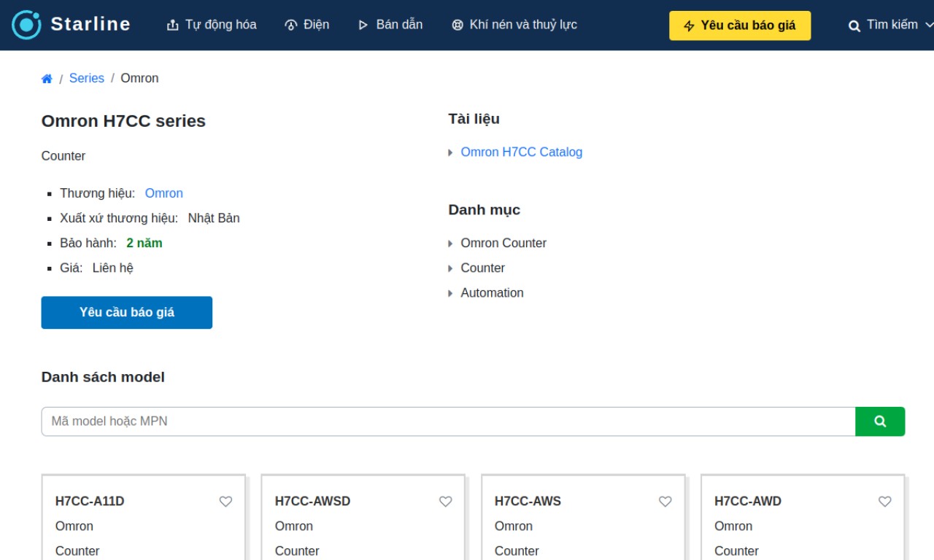Open the H7CC-AWD model card title
Image resolution: width=934 pixels, height=560 pixels.
[748, 501]
